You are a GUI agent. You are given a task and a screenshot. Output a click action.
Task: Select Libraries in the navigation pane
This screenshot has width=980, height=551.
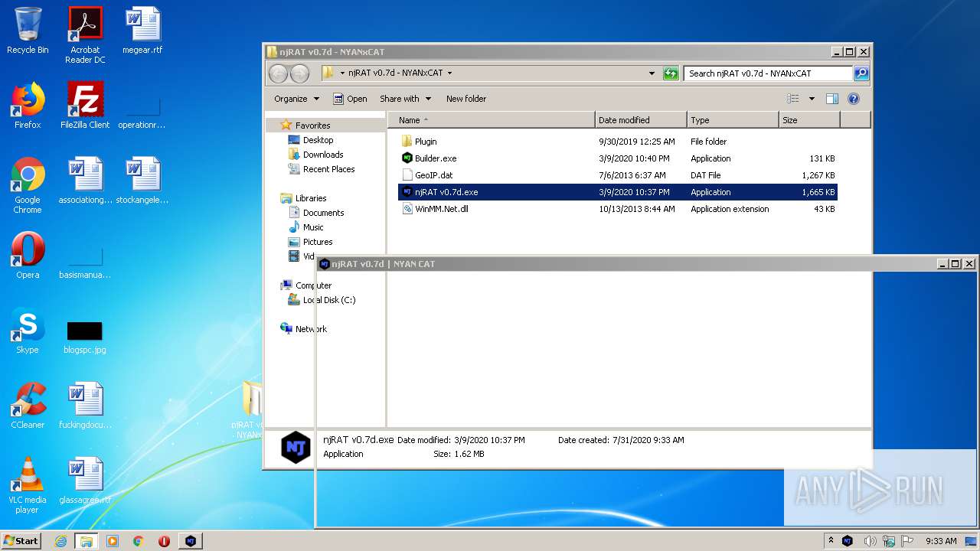[311, 198]
